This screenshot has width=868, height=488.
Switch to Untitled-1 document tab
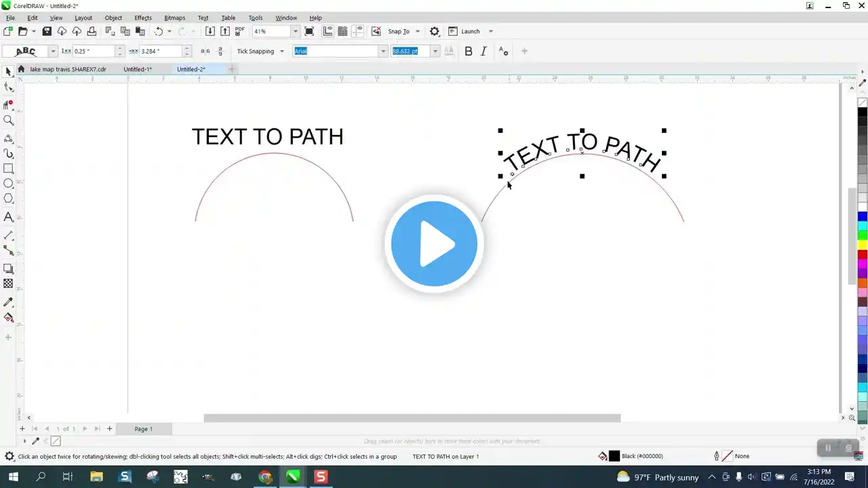(x=138, y=69)
